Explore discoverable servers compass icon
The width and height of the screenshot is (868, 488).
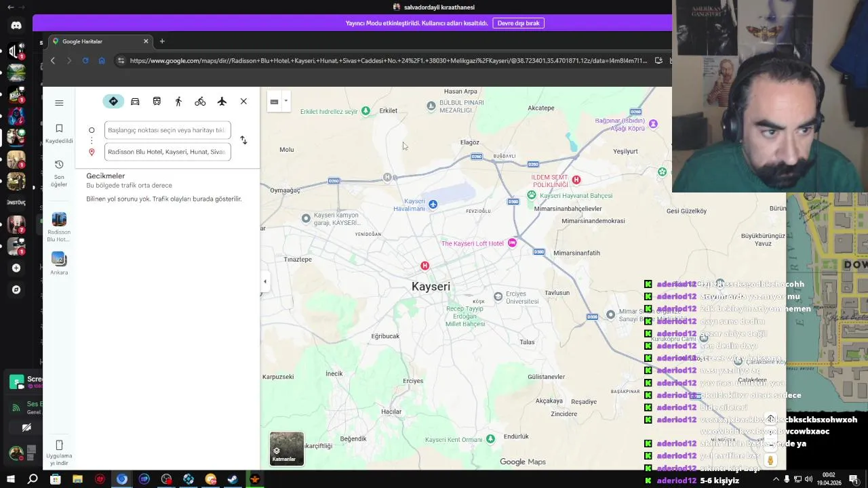point(16,289)
